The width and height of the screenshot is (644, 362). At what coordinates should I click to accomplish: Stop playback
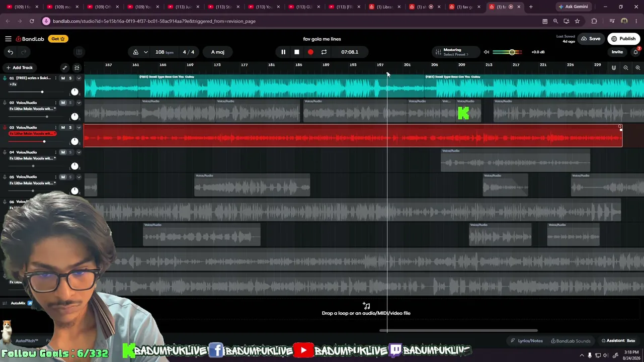click(297, 52)
